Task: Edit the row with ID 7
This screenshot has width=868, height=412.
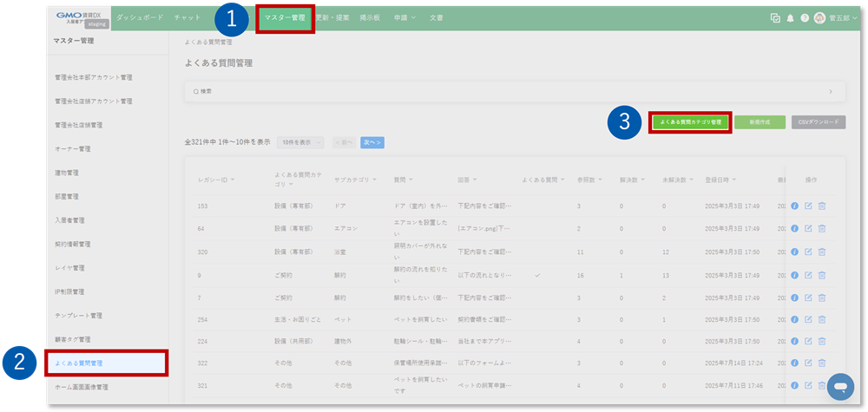Action: (x=808, y=298)
